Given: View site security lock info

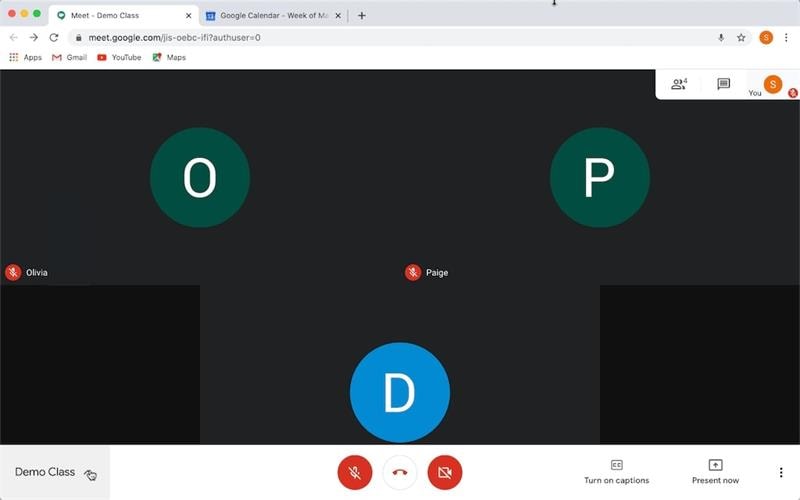Looking at the screenshot, I should click(x=78, y=37).
